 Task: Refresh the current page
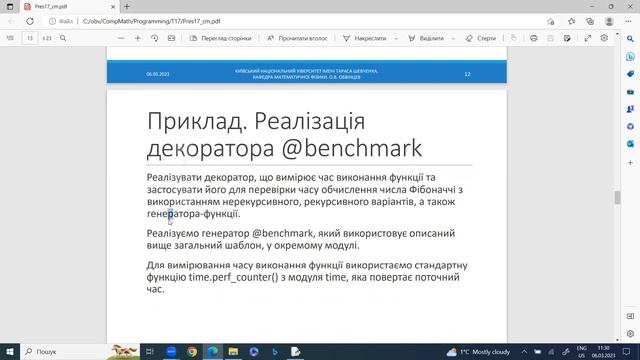tap(30, 21)
